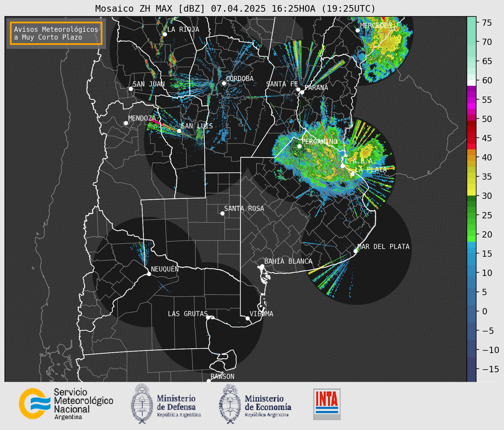The height and width of the screenshot is (430, 504).
Task: Click the 45 dBZ red band on scale
Action: tap(471, 138)
